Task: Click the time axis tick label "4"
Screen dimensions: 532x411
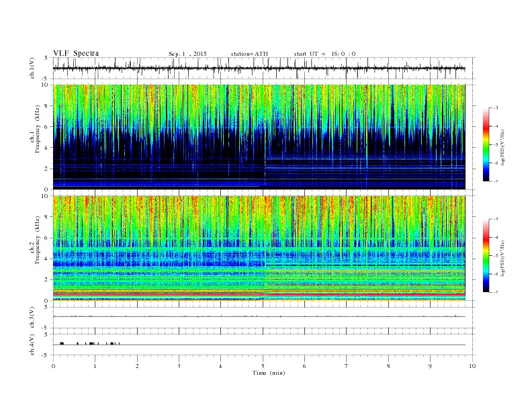Action: [x=220, y=366]
